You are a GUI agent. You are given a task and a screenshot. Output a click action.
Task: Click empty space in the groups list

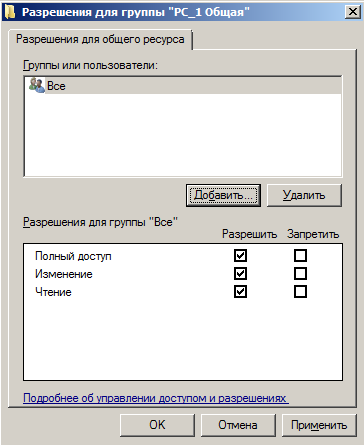click(x=183, y=135)
